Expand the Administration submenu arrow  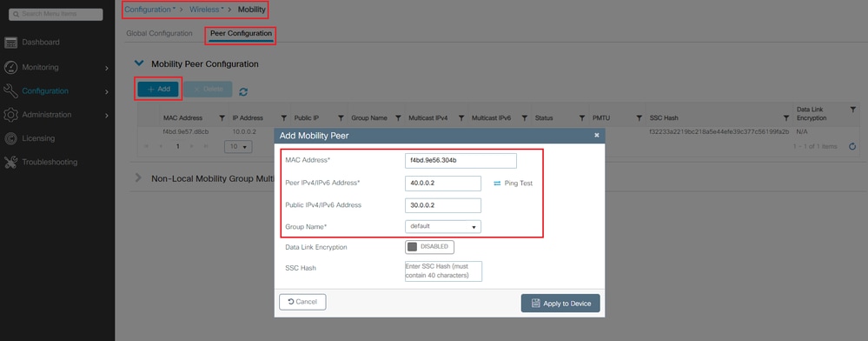coord(106,116)
